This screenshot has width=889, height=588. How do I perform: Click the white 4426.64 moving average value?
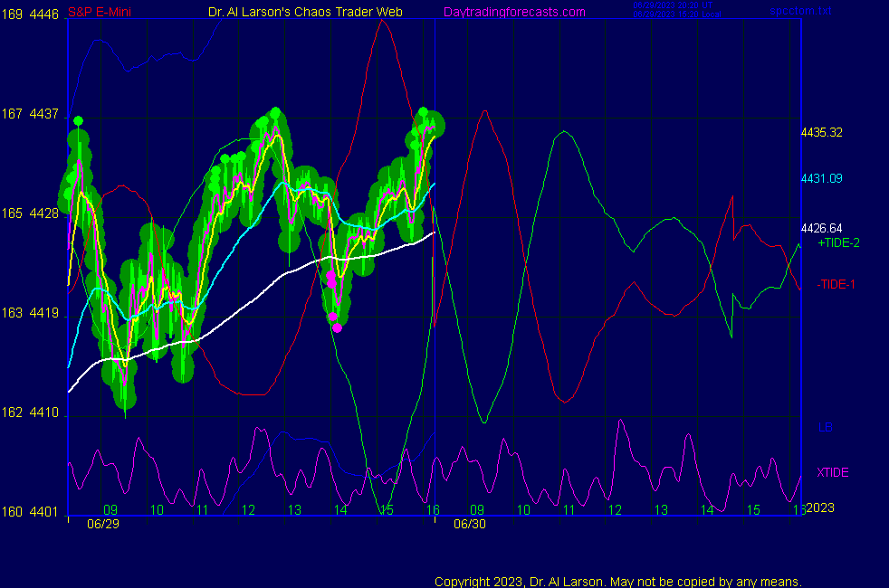point(821,228)
